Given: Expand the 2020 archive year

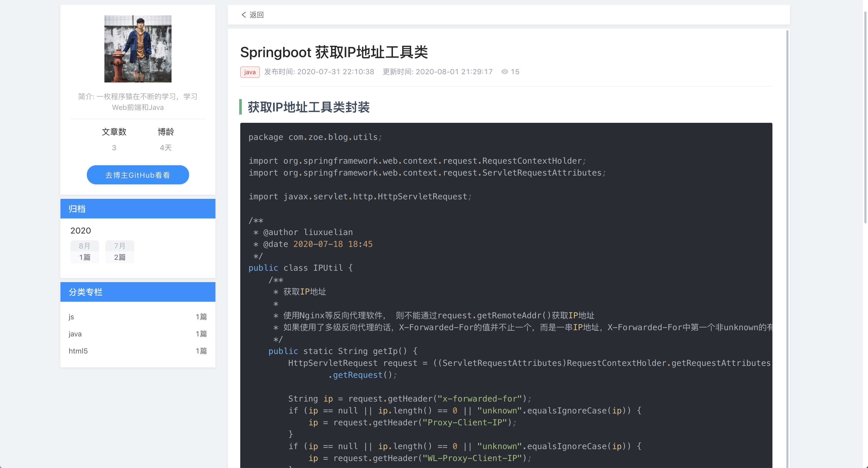Looking at the screenshot, I should coord(81,230).
